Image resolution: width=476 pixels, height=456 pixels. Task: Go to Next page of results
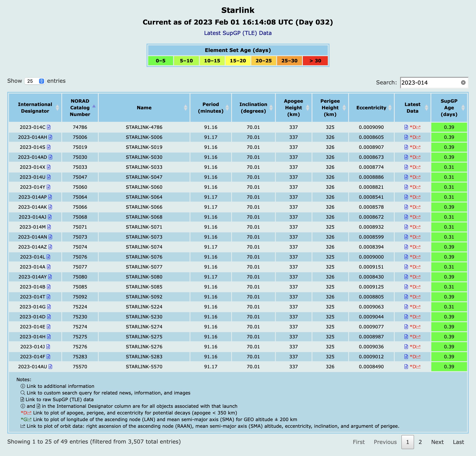tap(437, 442)
